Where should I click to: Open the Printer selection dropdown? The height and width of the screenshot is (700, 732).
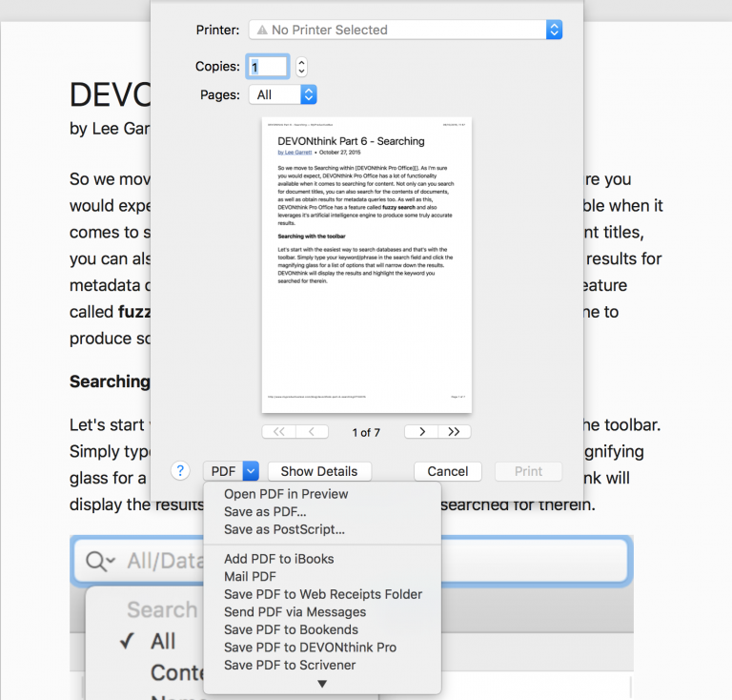(405, 30)
